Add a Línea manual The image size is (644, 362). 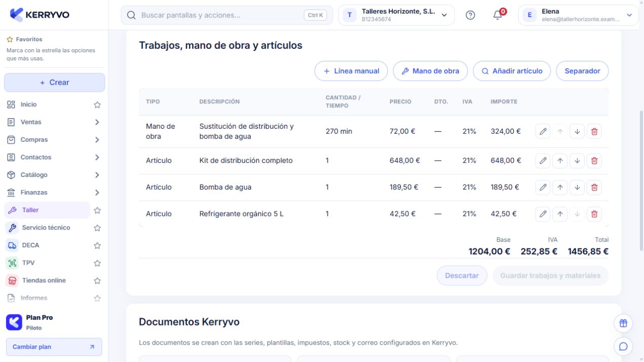tap(351, 71)
